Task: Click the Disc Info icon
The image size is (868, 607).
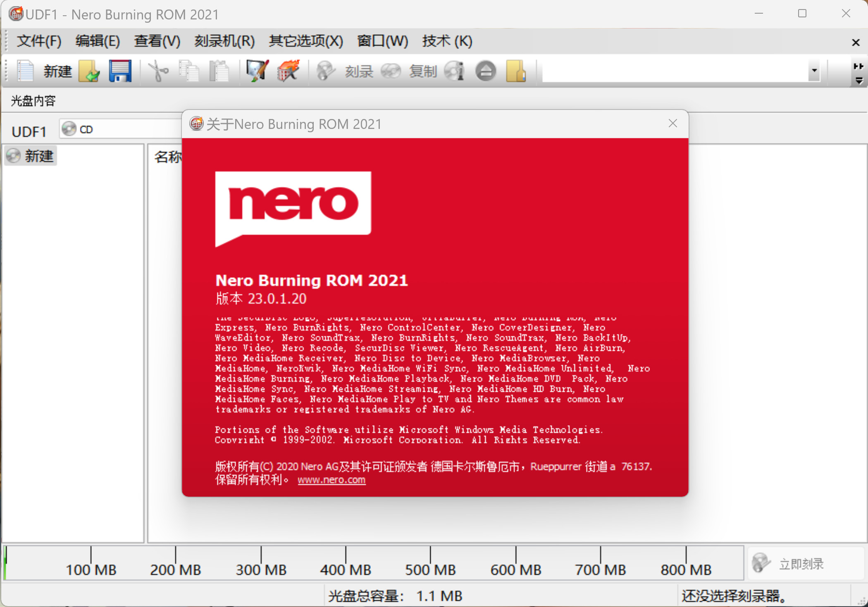Action: 455,71
